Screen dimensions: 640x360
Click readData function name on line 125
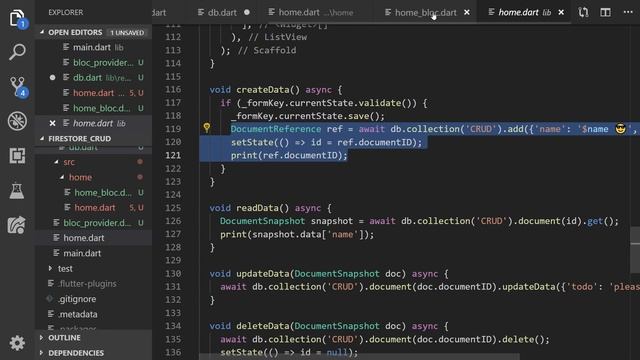pos(257,208)
